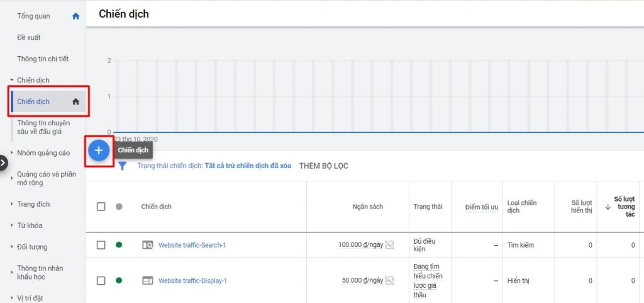Expand the collapsed side panel arrow

(x=3, y=163)
